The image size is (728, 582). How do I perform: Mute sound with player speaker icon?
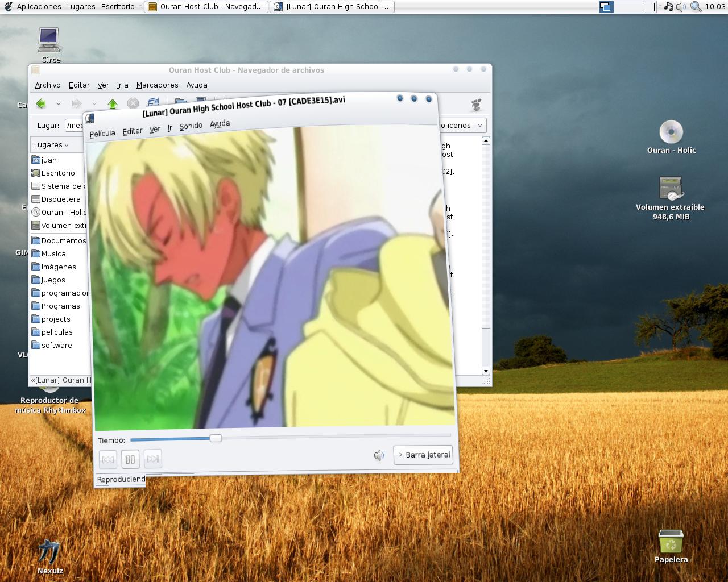379,455
